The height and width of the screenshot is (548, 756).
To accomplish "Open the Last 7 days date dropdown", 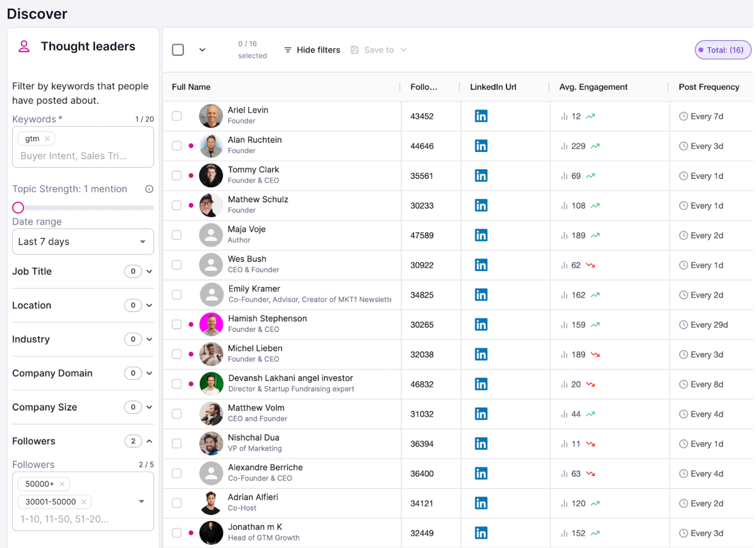I will click(83, 241).
